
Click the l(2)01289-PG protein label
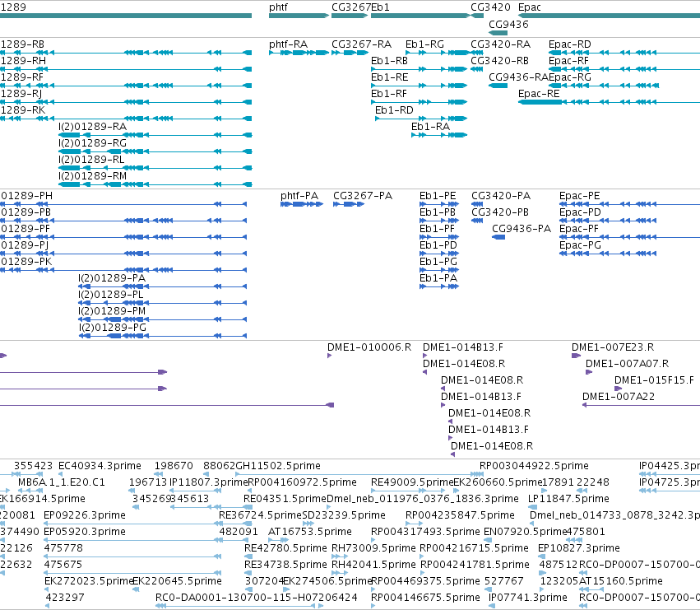point(113,328)
